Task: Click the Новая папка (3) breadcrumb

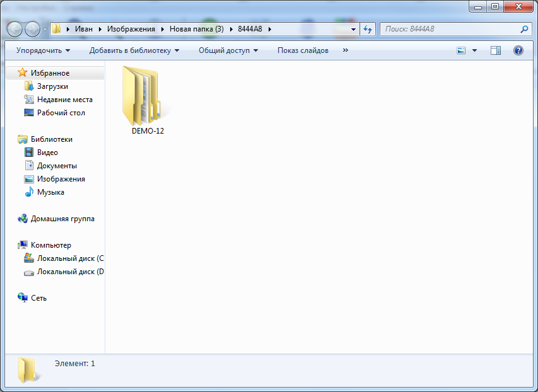Action: 197,29
